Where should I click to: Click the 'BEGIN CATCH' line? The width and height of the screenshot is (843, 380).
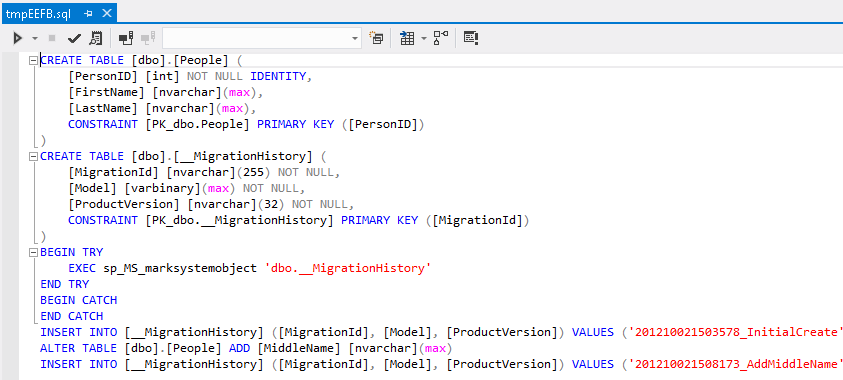point(78,300)
